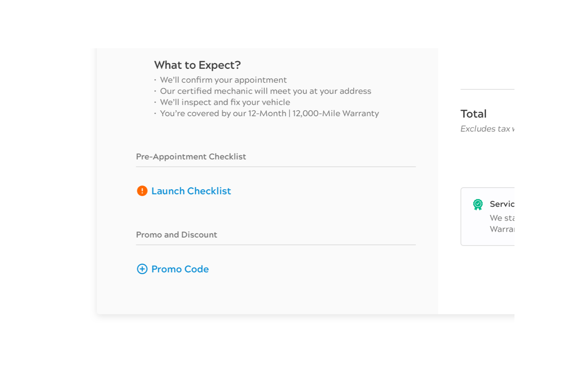This screenshot has width=588, height=386.
Task: Open the Launch Checklist link
Action: coord(191,191)
